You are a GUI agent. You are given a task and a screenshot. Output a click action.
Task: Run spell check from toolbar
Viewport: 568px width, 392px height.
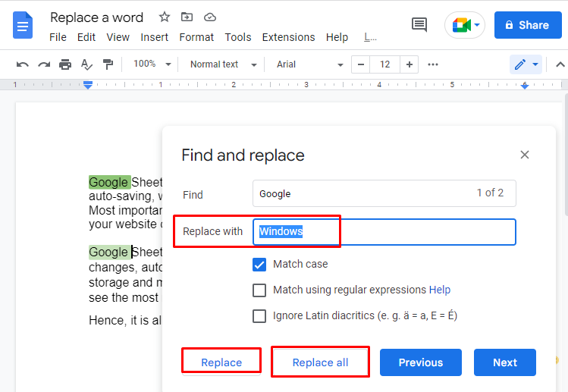(86, 64)
